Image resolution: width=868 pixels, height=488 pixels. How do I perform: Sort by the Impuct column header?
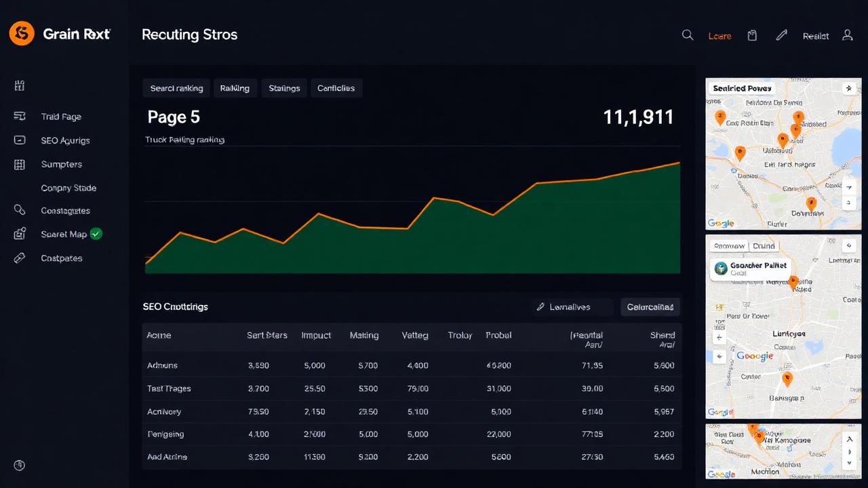pyautogui.click(x=316, y=335)
